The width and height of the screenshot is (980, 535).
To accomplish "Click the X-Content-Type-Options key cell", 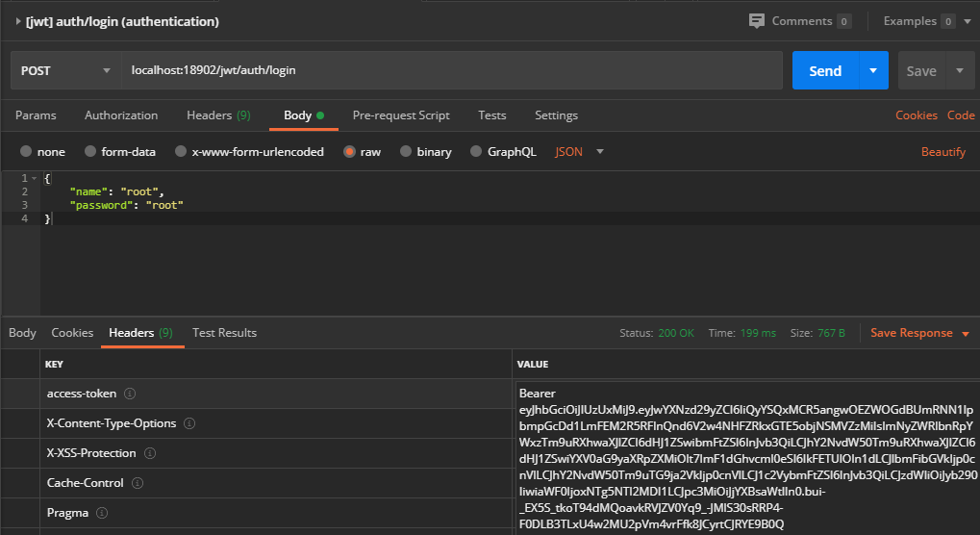I will [276, 423].
